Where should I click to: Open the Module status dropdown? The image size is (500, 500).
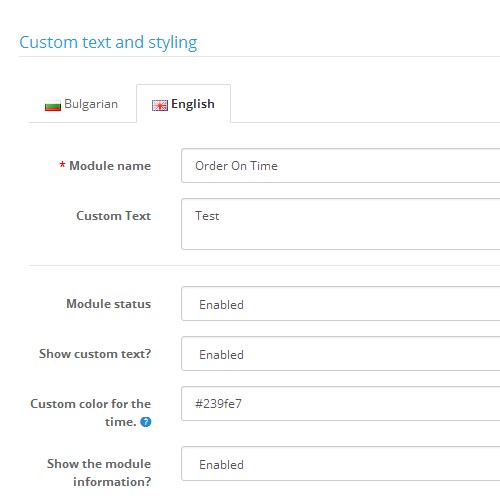340,304
